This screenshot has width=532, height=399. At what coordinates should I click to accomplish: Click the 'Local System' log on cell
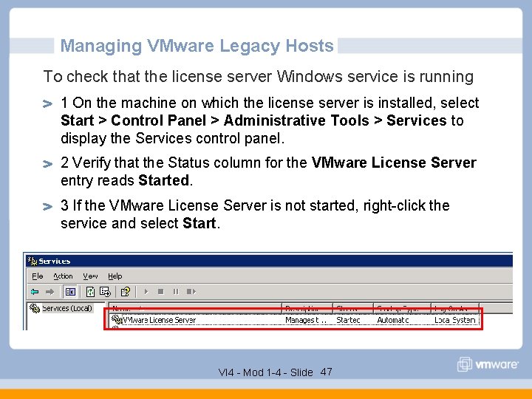point(455,320)
